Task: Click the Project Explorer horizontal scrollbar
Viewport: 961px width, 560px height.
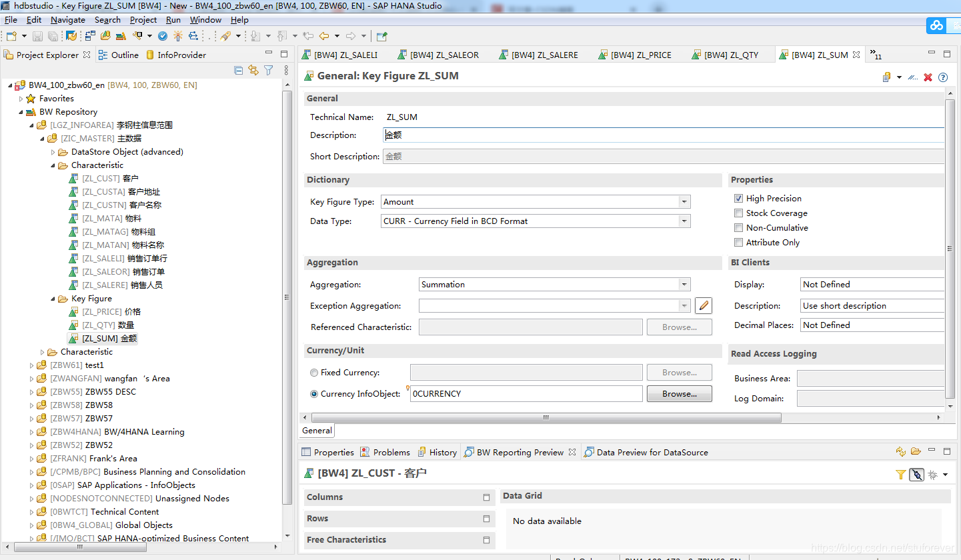Action: (x=79, y=547)
